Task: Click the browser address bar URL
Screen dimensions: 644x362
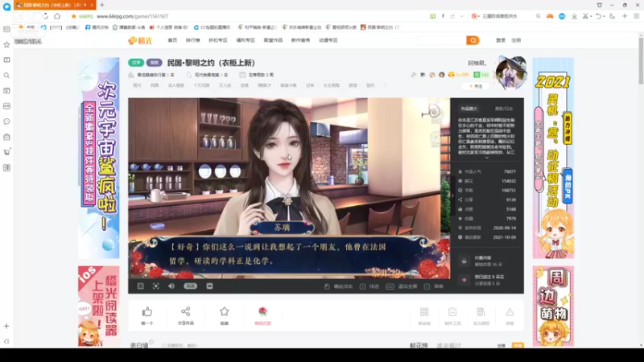Action: coord(132,16)
